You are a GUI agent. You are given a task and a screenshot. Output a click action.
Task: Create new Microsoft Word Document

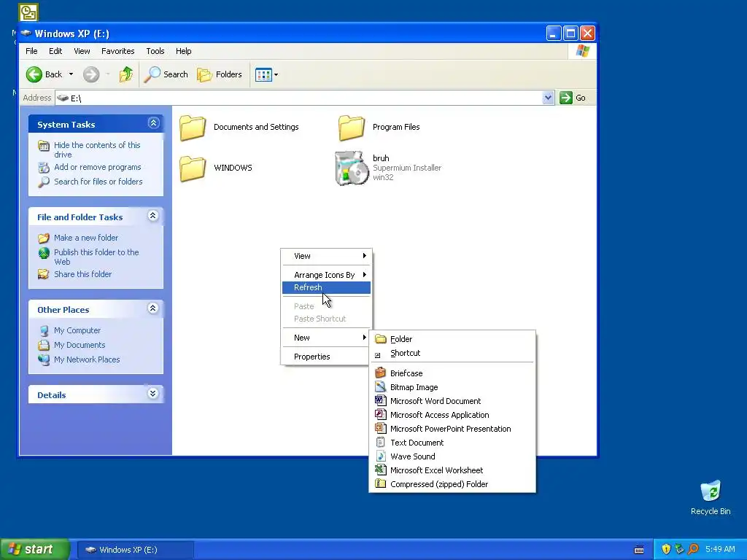pos(452,401)
